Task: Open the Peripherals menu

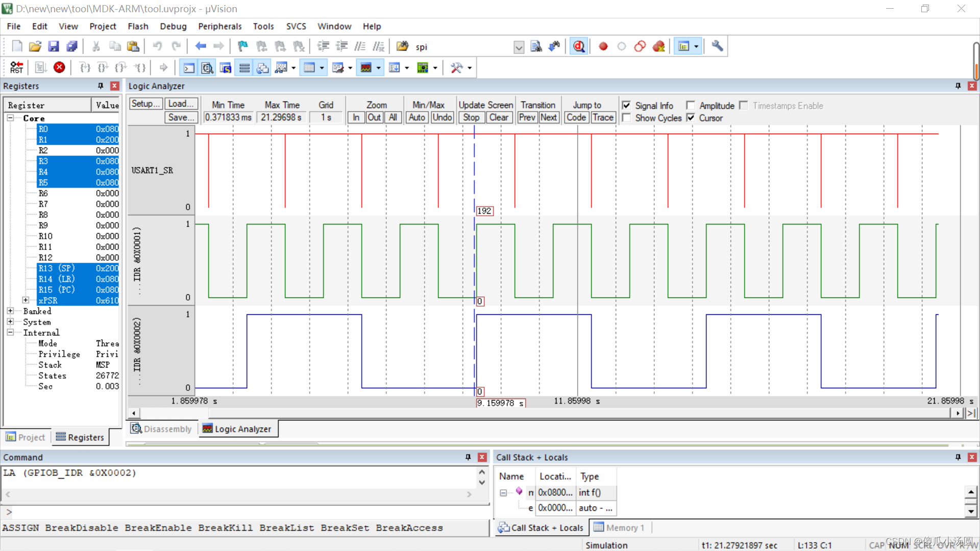Action: point(219,26)
